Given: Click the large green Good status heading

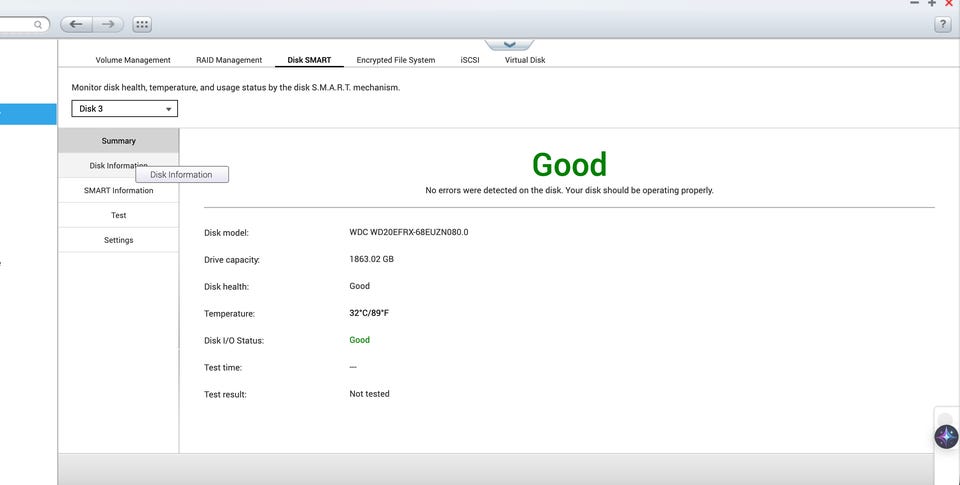Looking at the screenshot, I should [x=569, y=164].
